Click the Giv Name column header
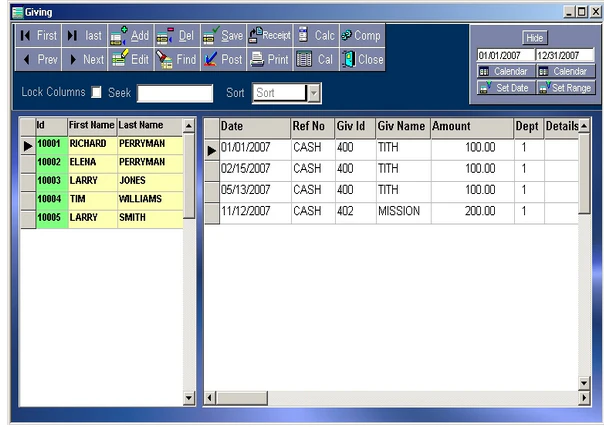This screenshot has height=427, width=604. 403,128
